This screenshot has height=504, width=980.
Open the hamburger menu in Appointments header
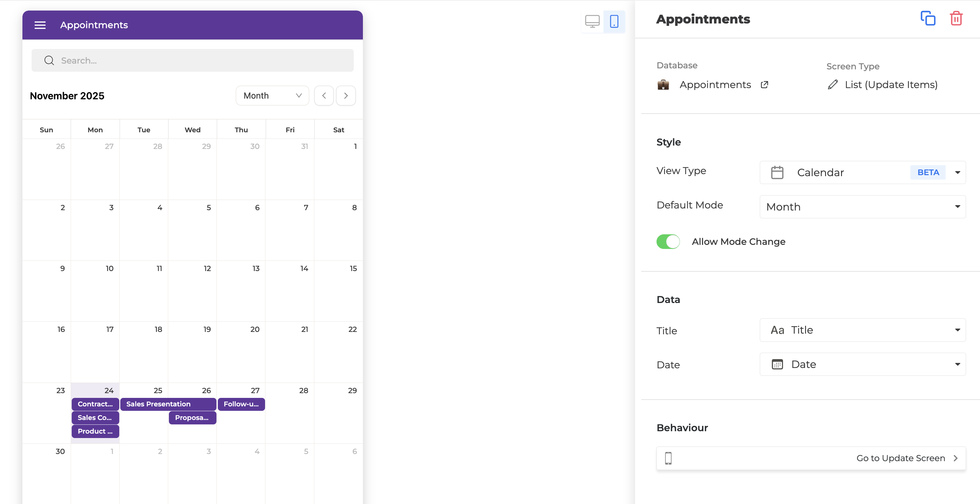coord(40,25)
